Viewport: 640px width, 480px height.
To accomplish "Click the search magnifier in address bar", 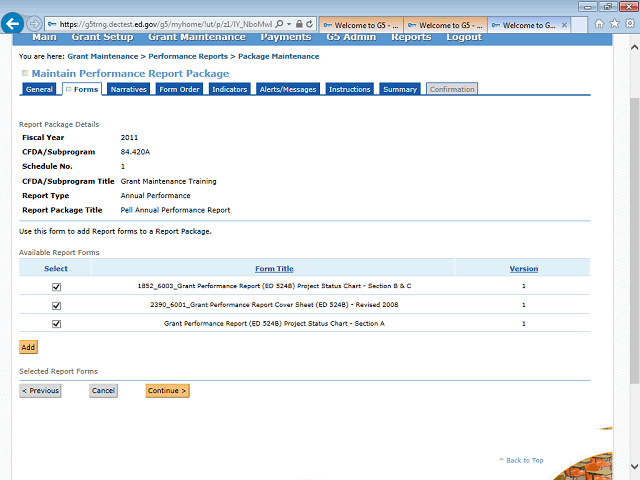I will point(279,24).
